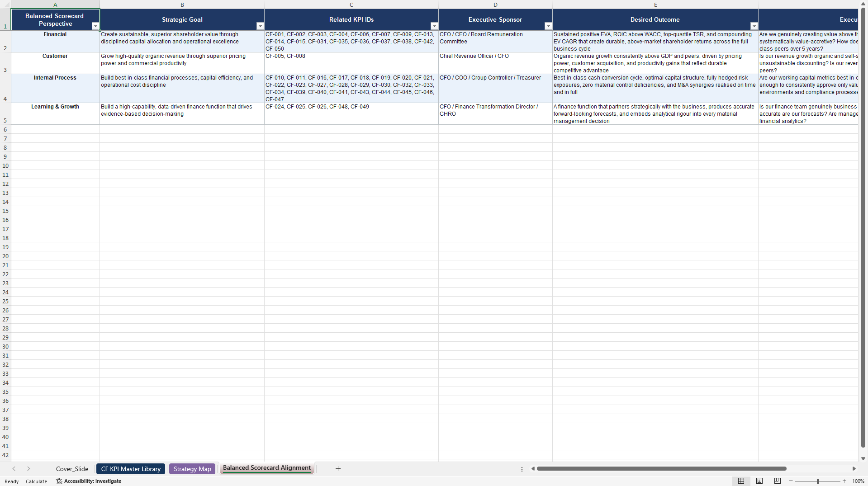Click Ready status indicator
This screenshot has height=486, width=868.
(x=12, y=481)
